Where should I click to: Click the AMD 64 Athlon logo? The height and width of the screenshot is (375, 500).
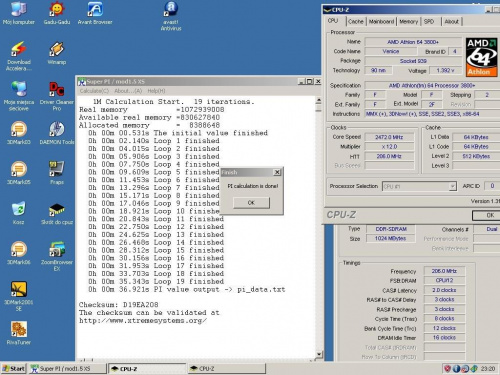(481, 57)
